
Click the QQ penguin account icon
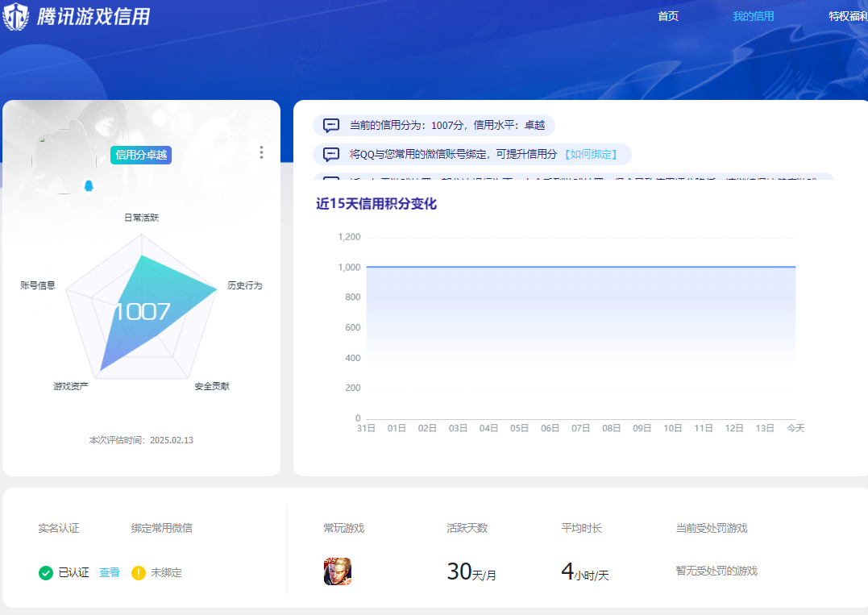89,185
